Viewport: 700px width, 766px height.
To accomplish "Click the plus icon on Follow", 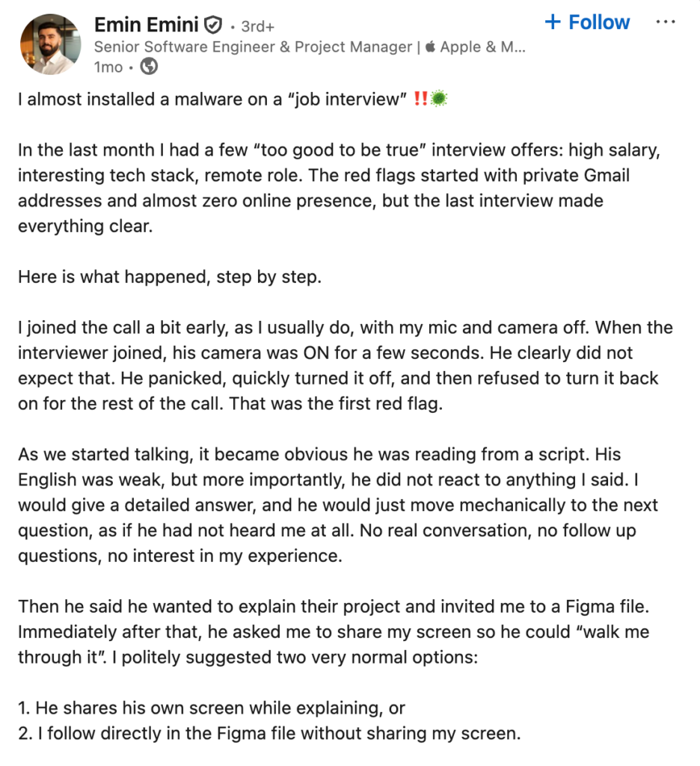I will point(553,22).
